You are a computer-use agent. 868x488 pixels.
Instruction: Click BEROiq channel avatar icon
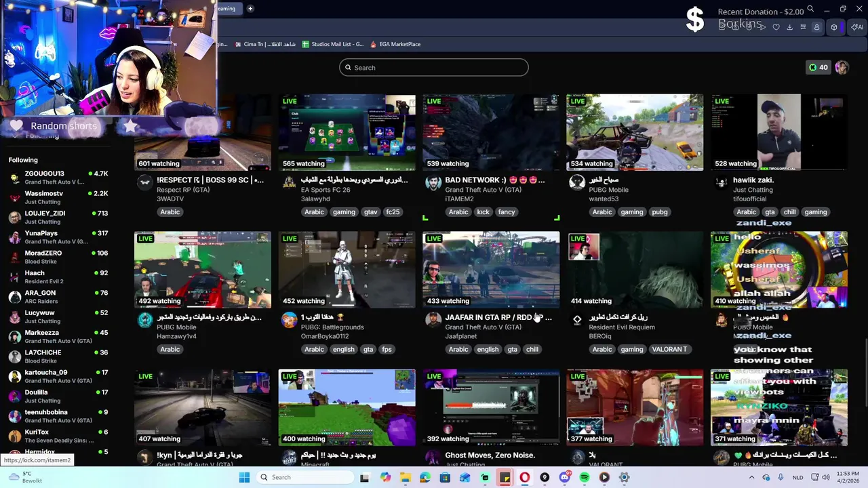click(577, 320)
